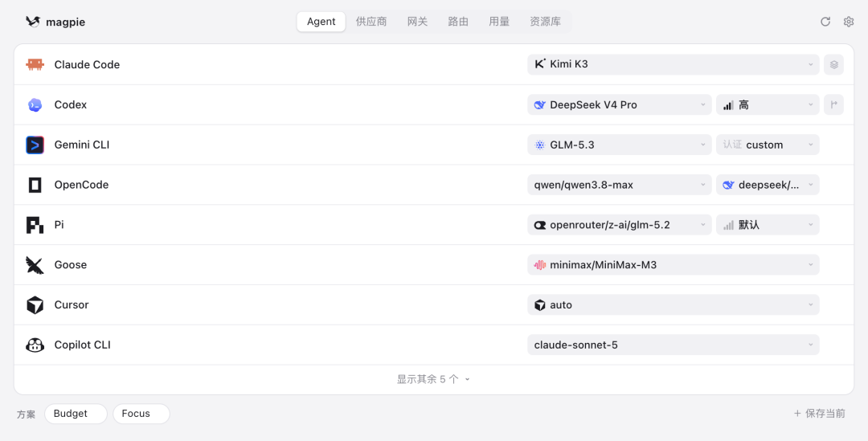Click the magpie app title text
Viewport: 868px width, 441px height.
pyautogui.click(x=66, y=22)
